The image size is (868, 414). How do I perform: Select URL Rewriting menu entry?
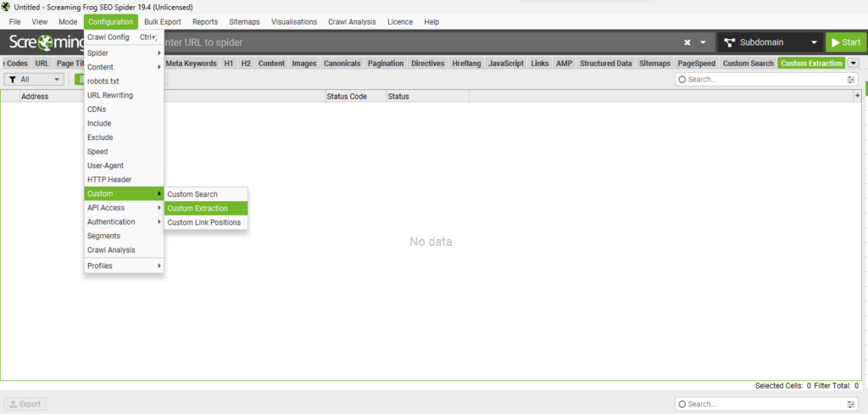(x=124, y=95)
